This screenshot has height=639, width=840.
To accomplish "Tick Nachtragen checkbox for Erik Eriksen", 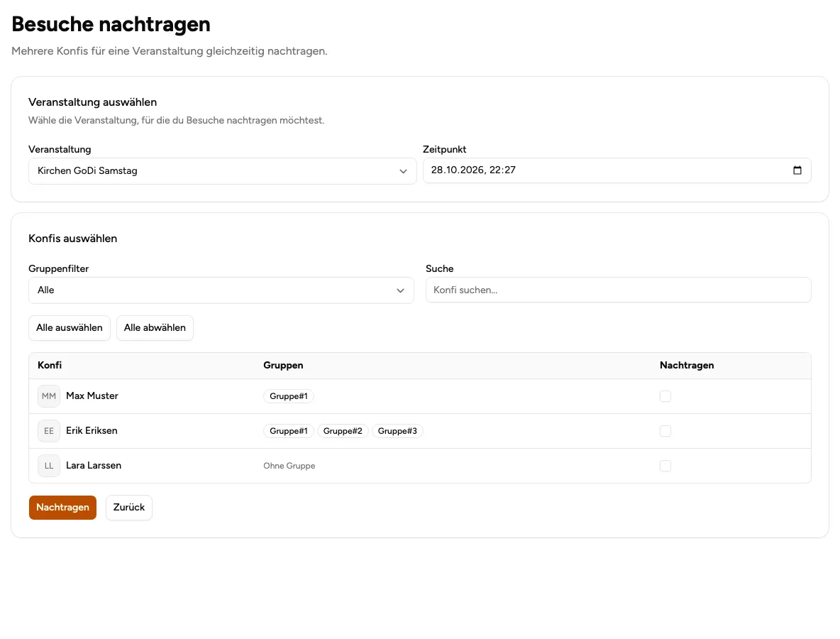I will [x=665, y=431].
